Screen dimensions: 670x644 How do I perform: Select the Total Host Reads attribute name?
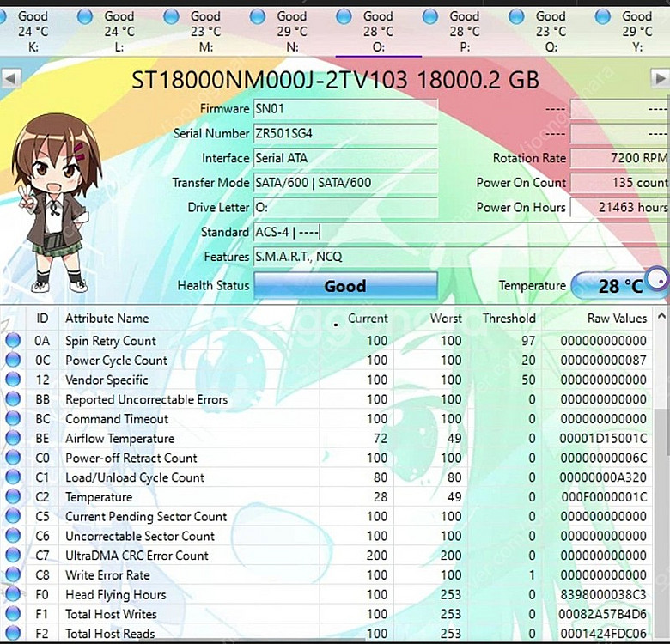click(x=110, y=634)
